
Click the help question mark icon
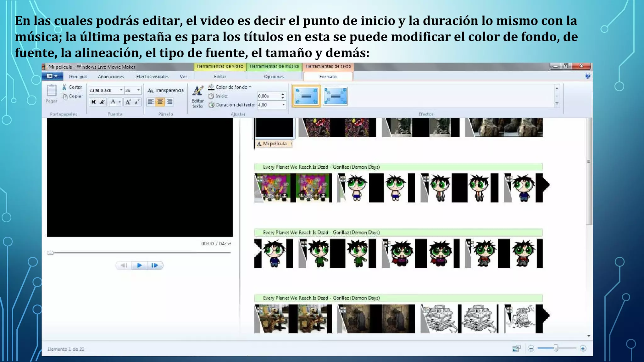pyautogui.click(x=588, y=76)
